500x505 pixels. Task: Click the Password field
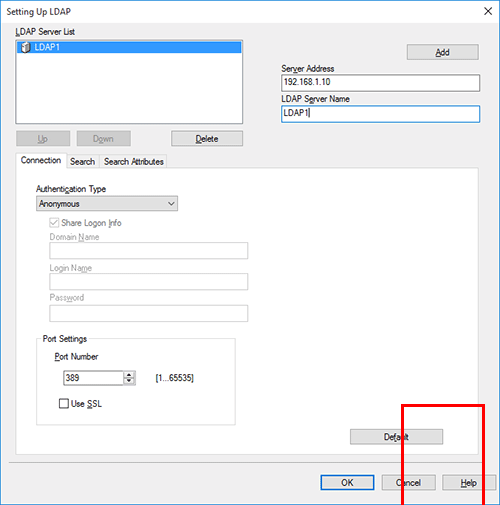point(149,313)
